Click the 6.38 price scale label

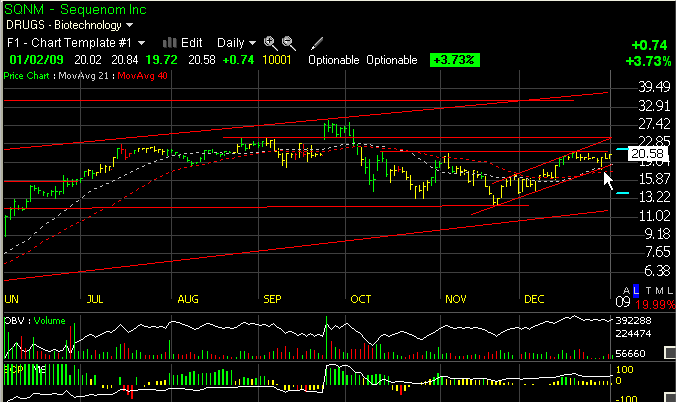[657, 271]
